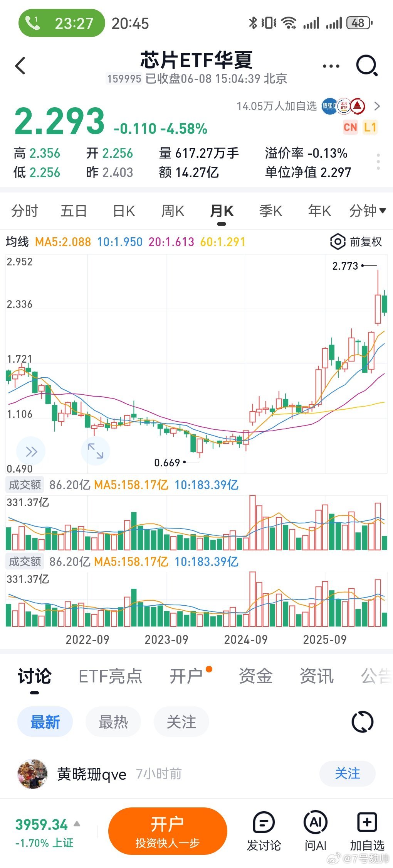
Task: Open the ETF亮点 tab
Action: [110, 676]
